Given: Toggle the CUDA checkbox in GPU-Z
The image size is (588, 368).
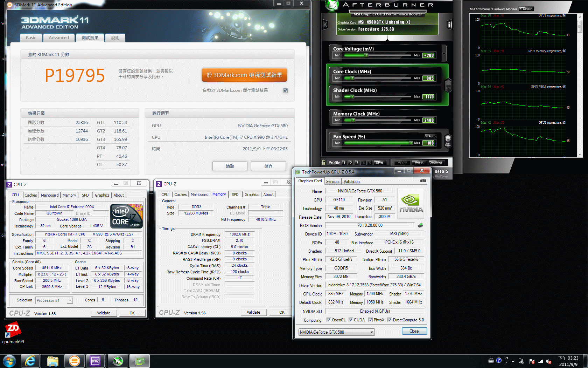Looking at the screenshot, I should coord(351,320).
